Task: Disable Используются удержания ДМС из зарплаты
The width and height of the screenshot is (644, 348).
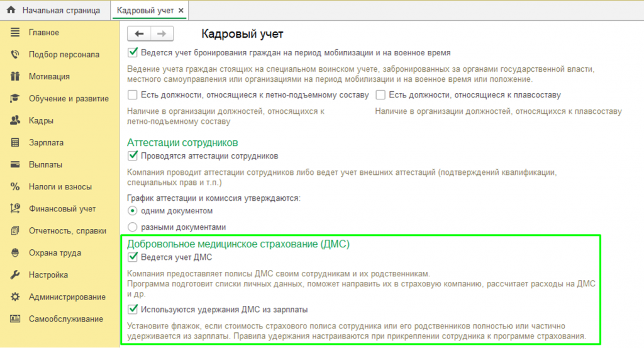Action: tap(133, 310)
